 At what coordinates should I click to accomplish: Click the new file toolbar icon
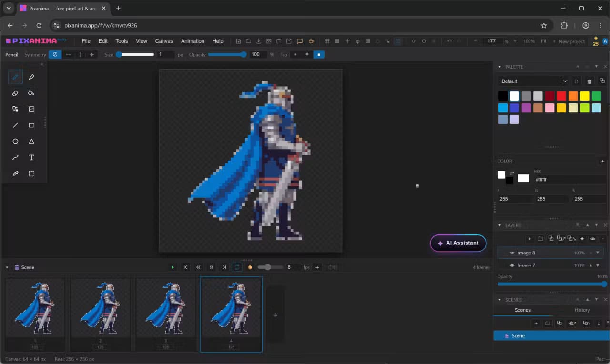point(238,41)
